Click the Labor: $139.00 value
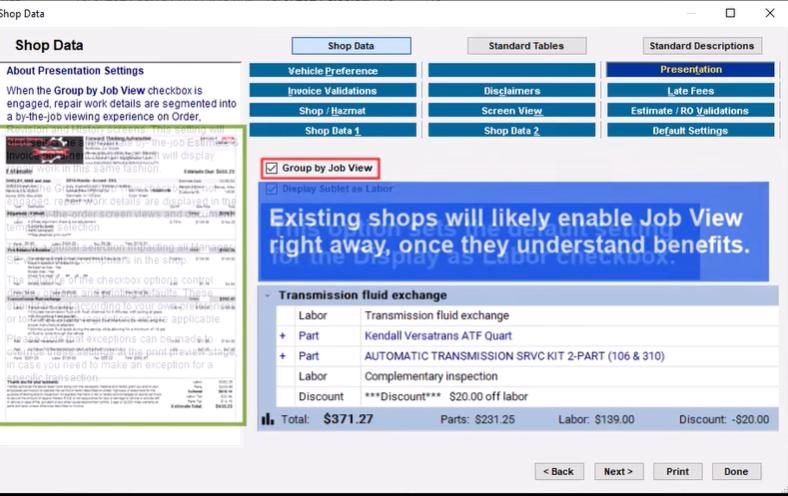788x496 pixels. [596, 420]
